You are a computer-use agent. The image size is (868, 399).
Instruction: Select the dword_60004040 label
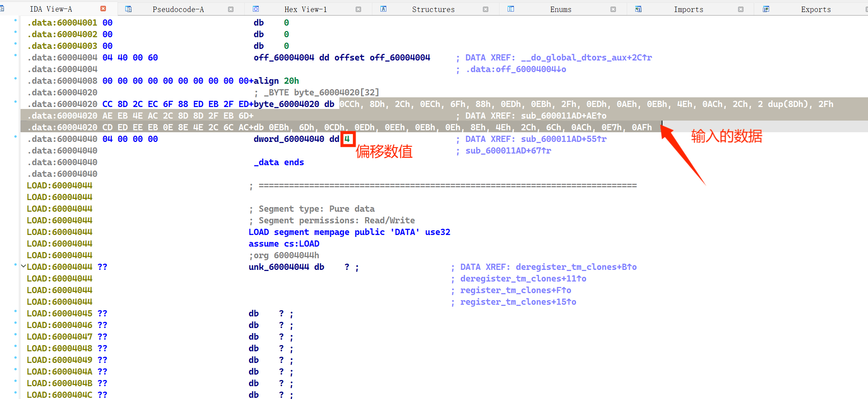point(289,139)
